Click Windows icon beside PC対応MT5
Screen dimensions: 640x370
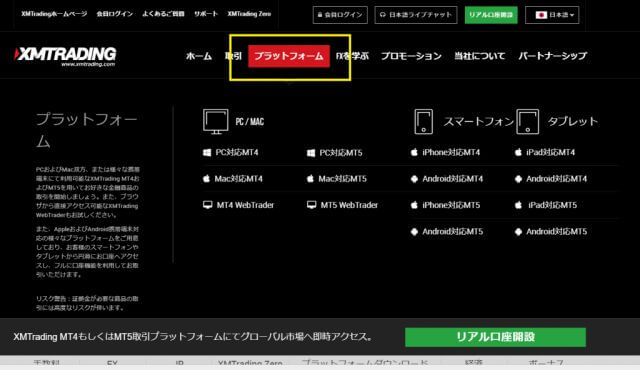pos(311,153)
